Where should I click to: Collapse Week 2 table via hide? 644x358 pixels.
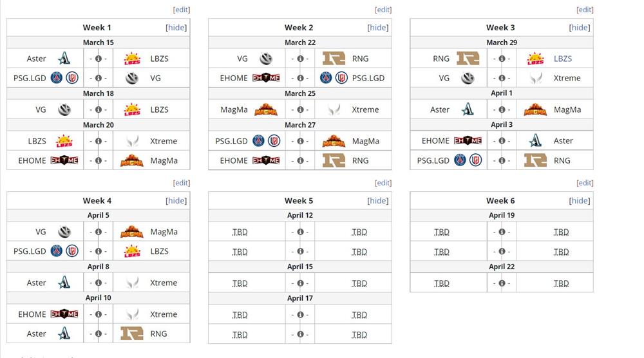coord(378,28)
